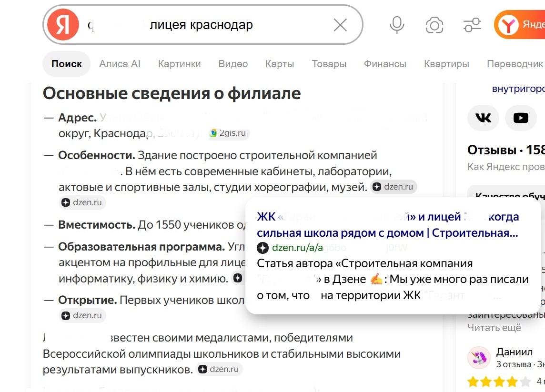This screenshot has width=545, height=392.
Task: Switch to the Товары tab
Action: tap(329, 64)
